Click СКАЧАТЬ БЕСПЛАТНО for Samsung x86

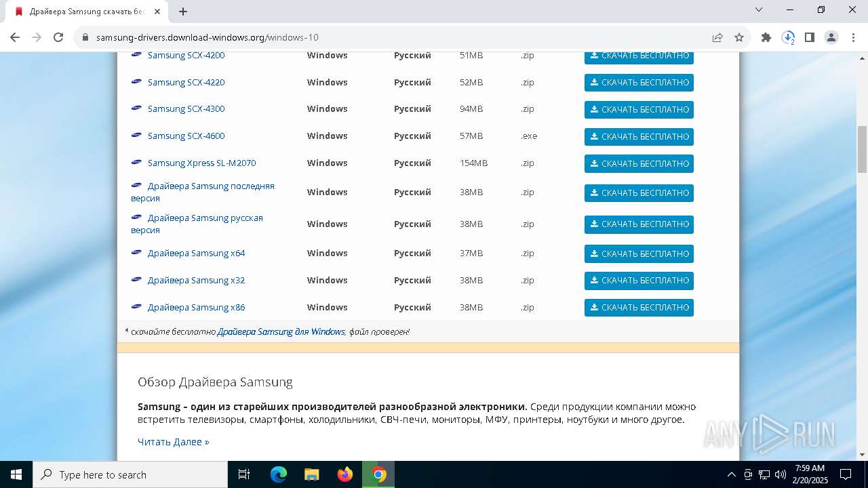pos(639,308)
